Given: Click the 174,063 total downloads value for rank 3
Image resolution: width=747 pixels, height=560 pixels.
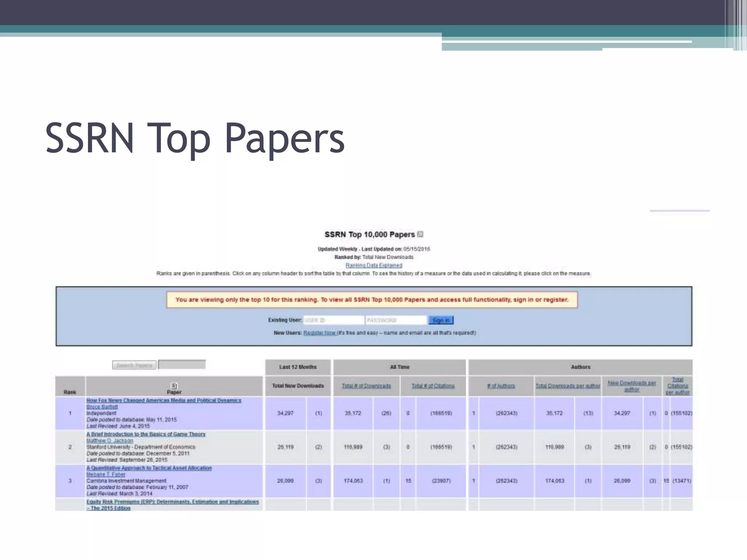Looking at the screenshot, I should (x=353, y=481).
